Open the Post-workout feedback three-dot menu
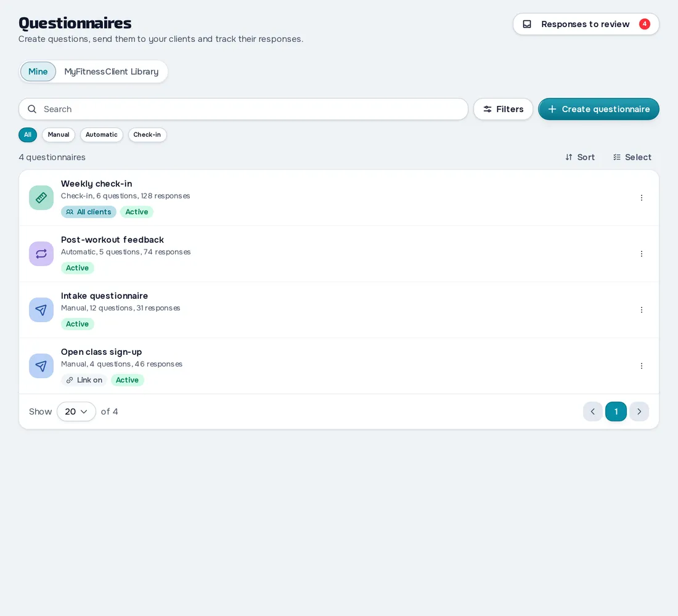The image size is (678, 616). pos(641,254)
